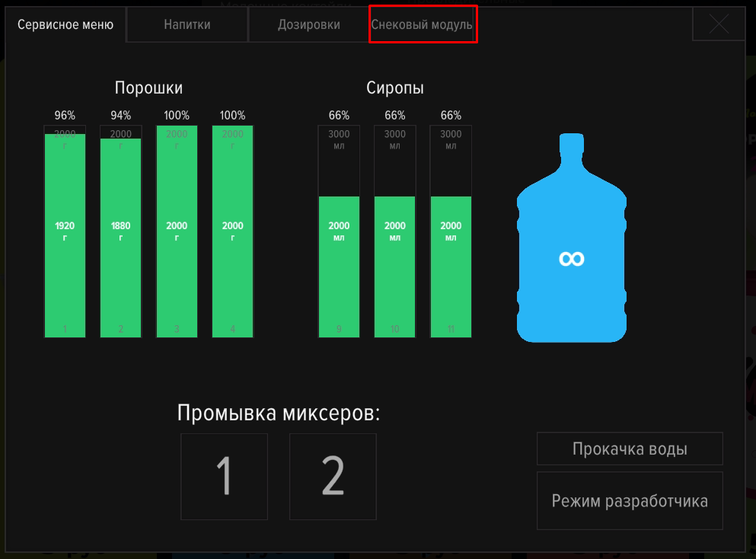Select the Снековый модуль tab
This screenshot has width=756, height=559.
(x=423, y=25)
